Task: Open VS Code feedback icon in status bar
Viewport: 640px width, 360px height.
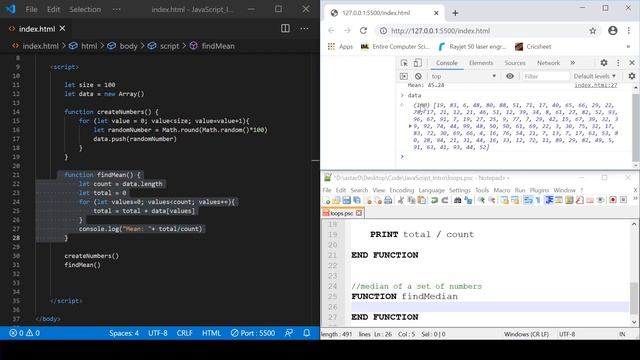Action: pos(289,333)
